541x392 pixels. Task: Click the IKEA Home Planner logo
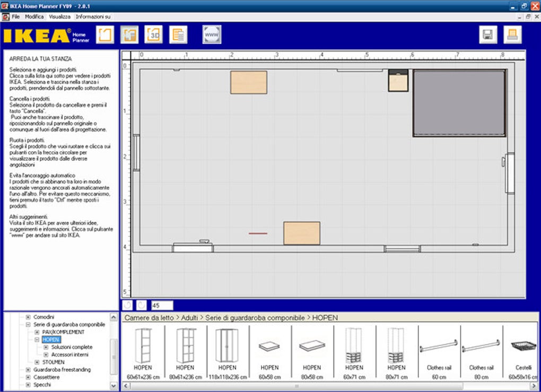click(x=46, y=36)
